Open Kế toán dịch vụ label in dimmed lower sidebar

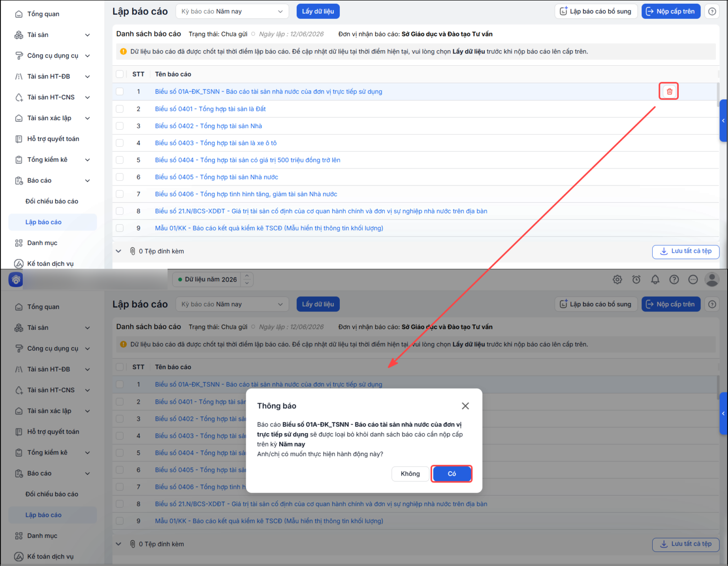(x=50, y=557)
